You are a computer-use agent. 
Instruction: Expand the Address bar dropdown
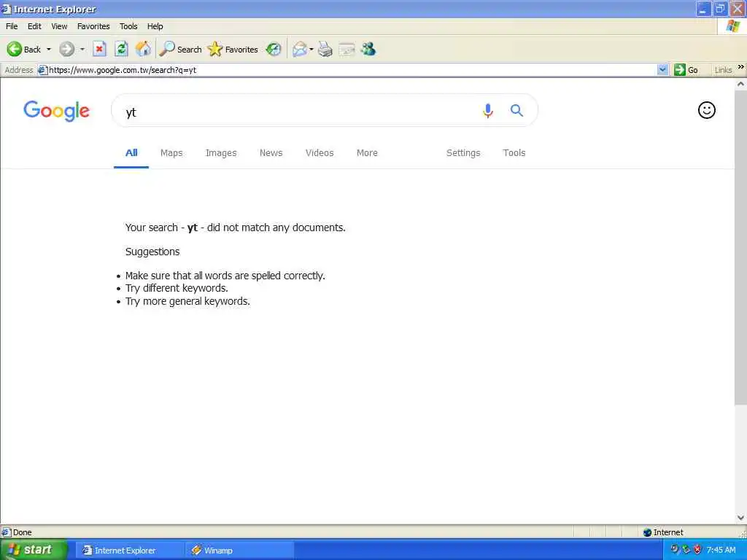tap(662, 70)
